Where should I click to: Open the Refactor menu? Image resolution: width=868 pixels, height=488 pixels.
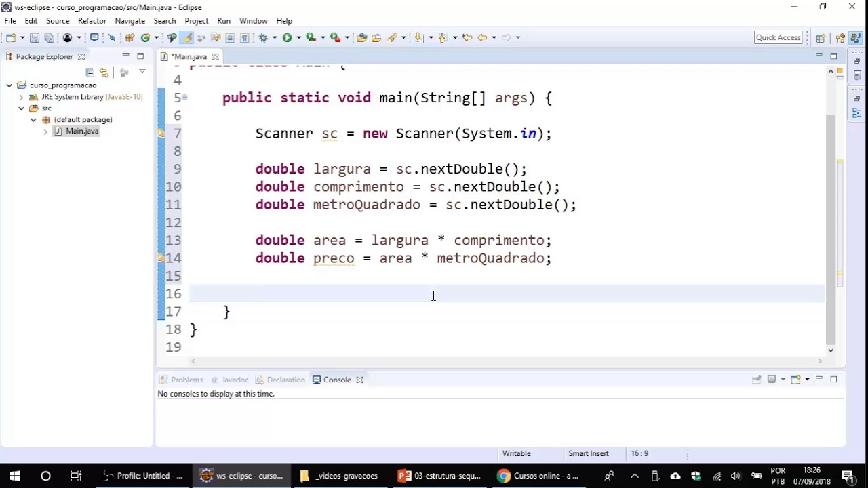click(x=92, y=21)
